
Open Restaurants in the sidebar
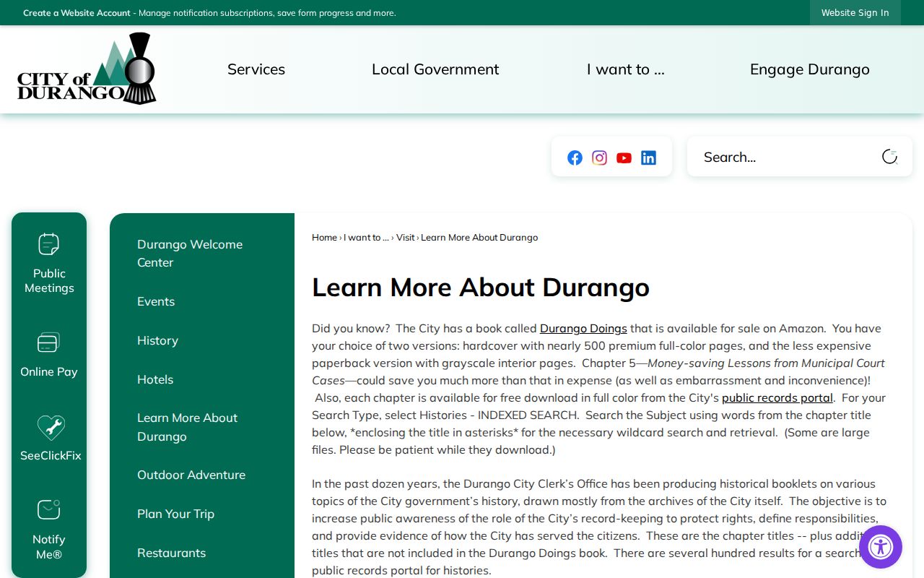171,553
